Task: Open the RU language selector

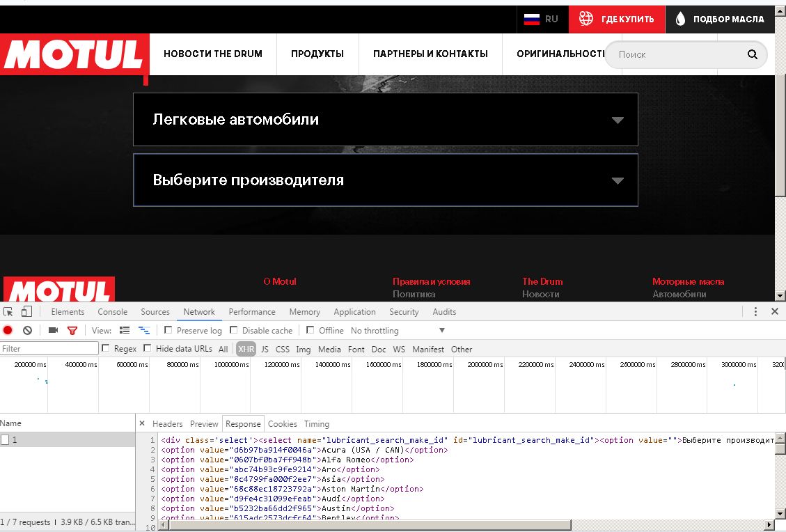Action: click(542, 19)
